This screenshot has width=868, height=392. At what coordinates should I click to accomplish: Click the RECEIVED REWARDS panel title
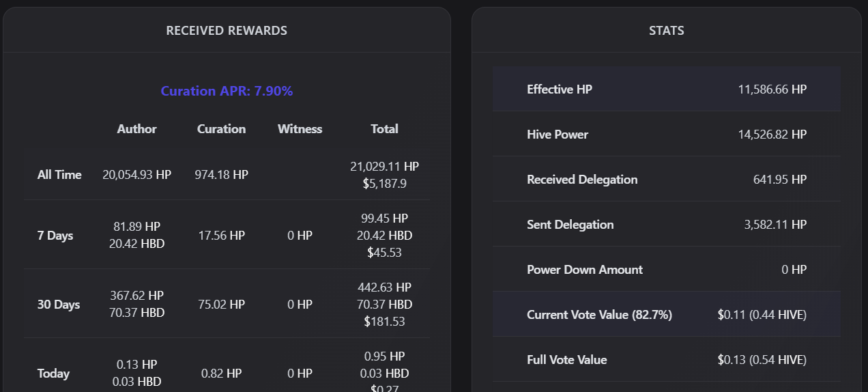(227, 31)
